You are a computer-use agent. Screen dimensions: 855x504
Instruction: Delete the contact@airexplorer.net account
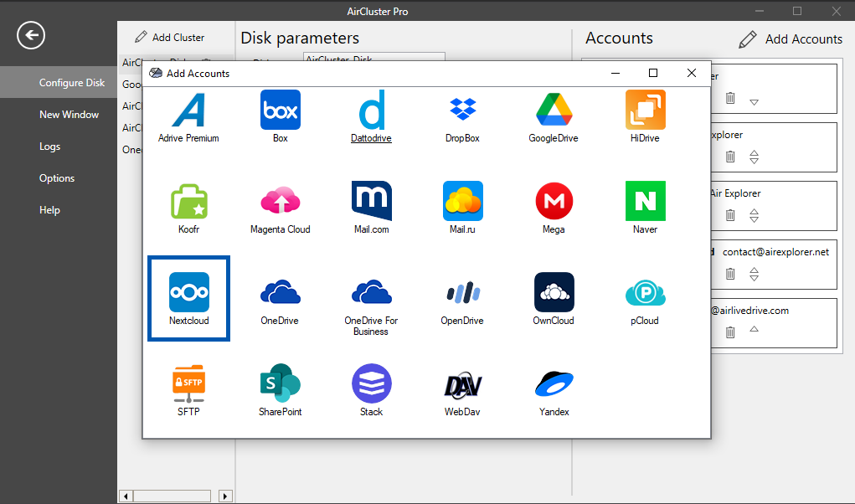tap(730, 274)
